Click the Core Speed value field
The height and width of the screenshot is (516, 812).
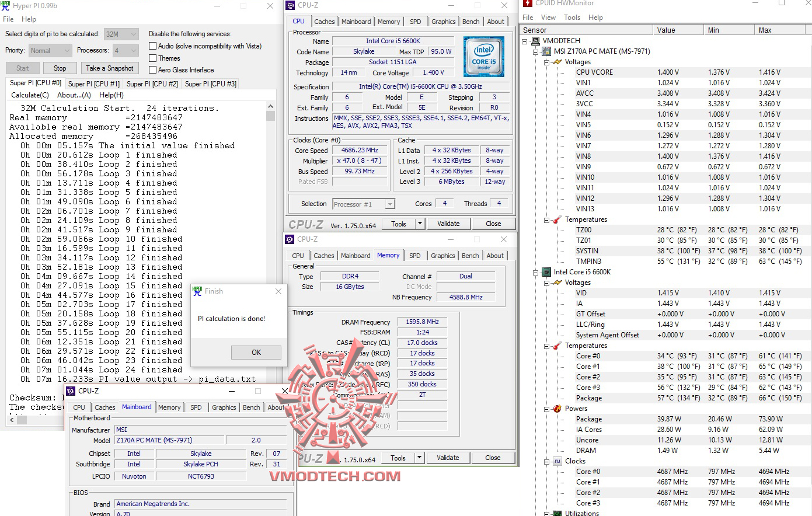(x=360, y=151)
